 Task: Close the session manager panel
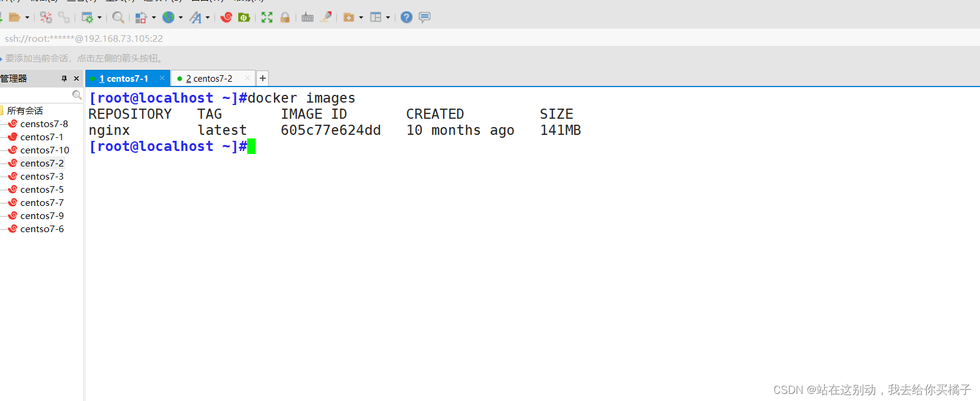[76, 79]
